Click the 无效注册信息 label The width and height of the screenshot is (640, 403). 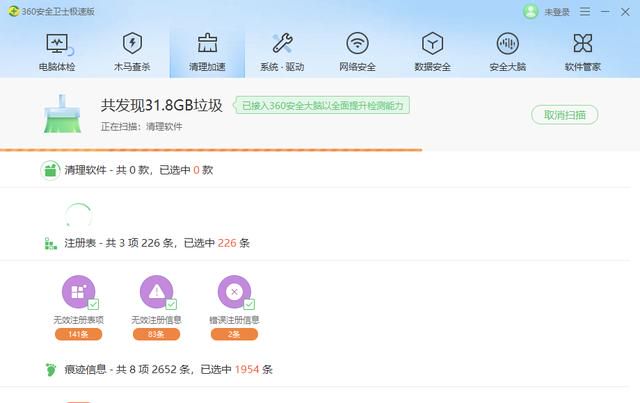[x=156, y=320]
